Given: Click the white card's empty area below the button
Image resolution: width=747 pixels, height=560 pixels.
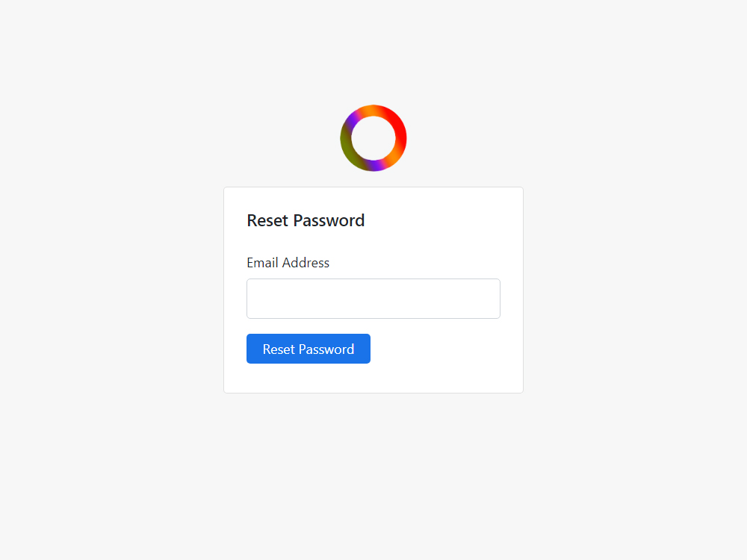Looking at the screenshot, I should 373,379.
